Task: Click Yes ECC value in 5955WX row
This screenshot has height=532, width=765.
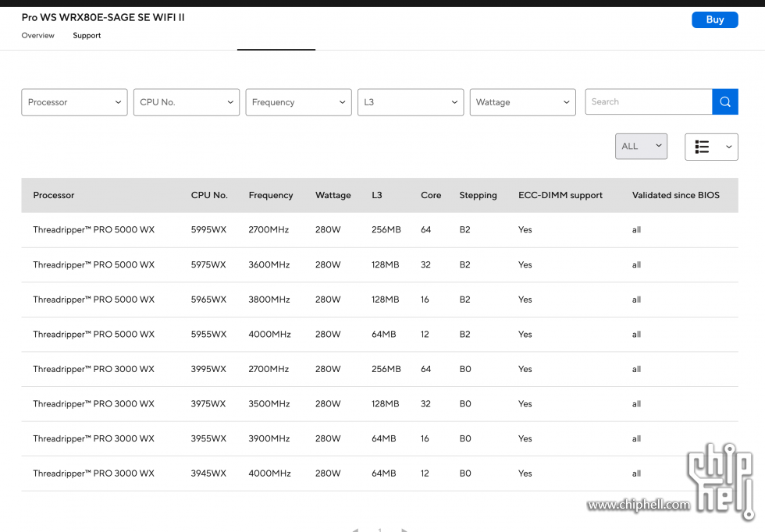Action: [x=525, y=335]
